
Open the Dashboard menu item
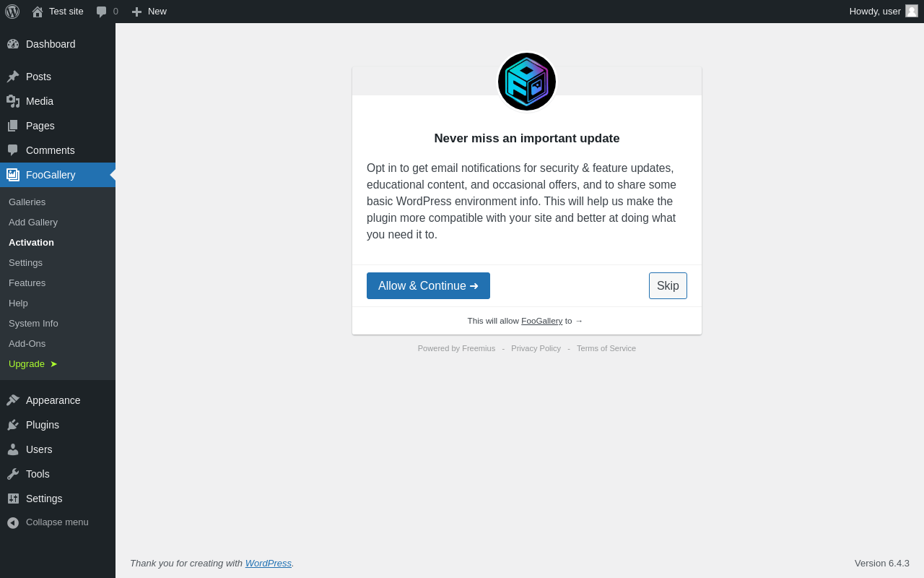click(x=58, y=44)
